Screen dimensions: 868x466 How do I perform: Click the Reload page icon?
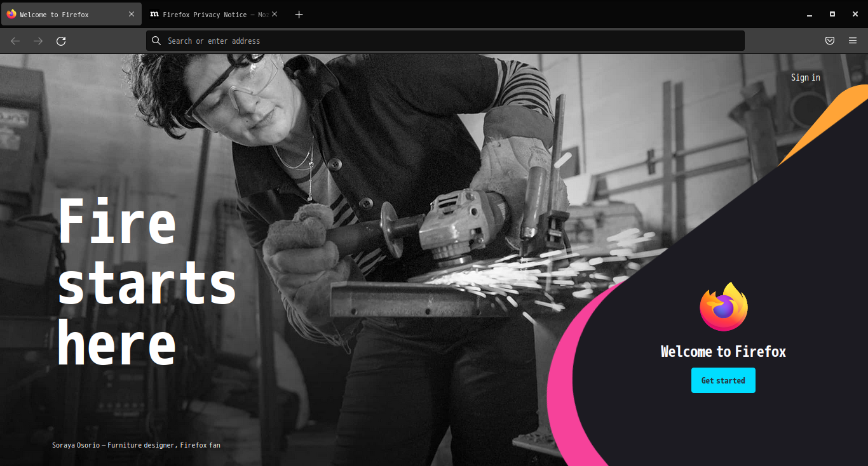click(61, 41)
